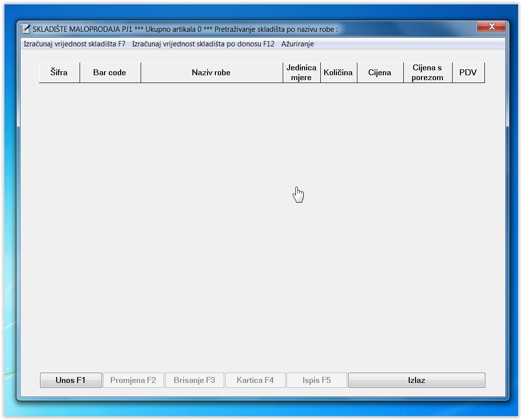
Task: Select the Količina column header
Action: [338, 73]
